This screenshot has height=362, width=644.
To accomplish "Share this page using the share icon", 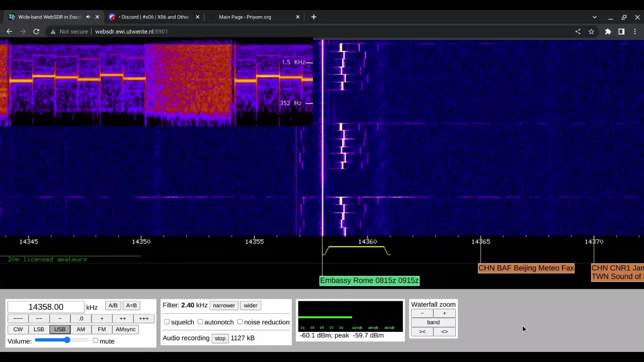I will [578, 31].
